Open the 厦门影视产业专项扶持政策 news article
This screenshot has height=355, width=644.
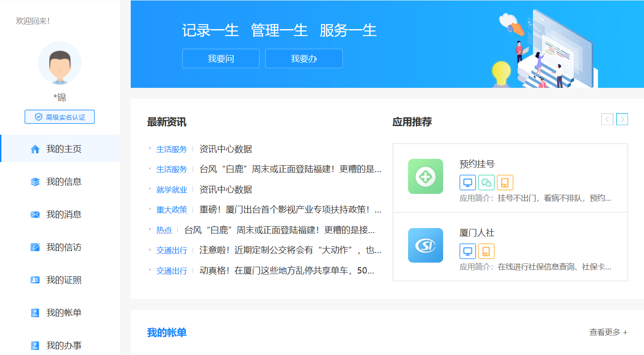coord(290,210)
